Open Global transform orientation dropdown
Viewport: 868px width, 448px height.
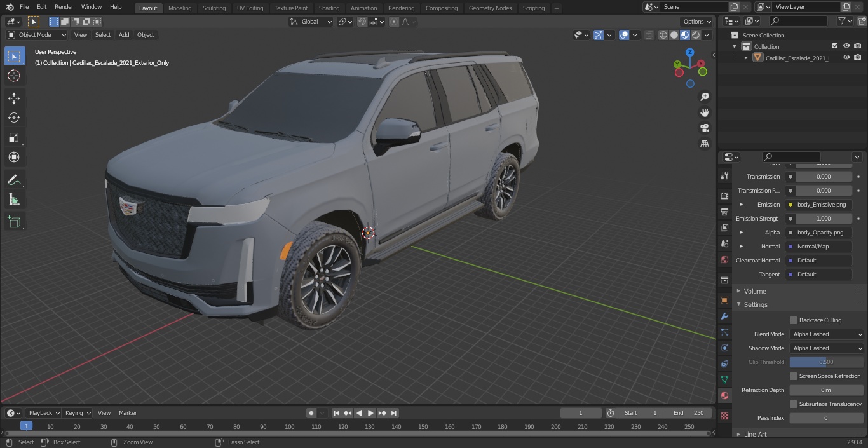coord(311,22)
